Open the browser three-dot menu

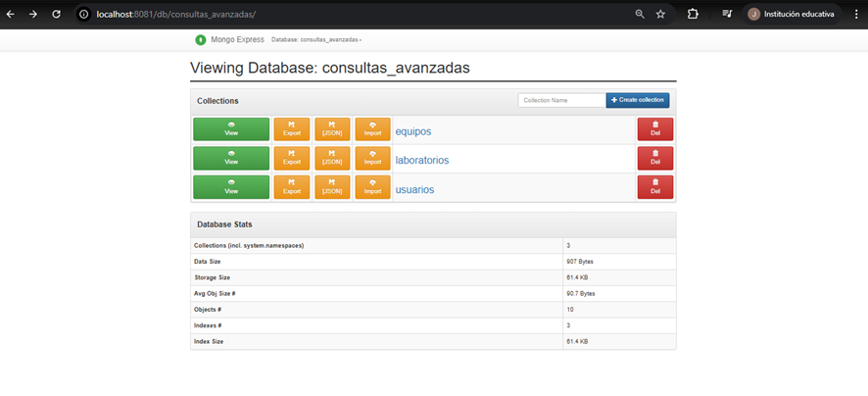pos(855,15)
